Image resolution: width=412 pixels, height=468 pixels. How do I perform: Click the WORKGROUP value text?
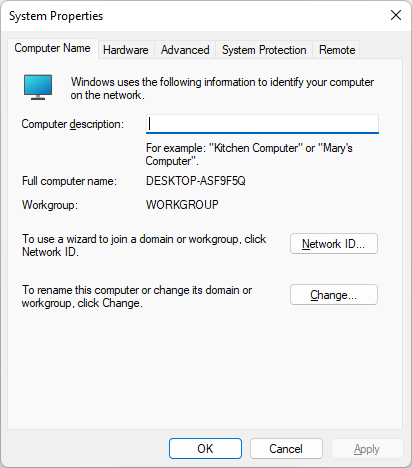point(182,205)
